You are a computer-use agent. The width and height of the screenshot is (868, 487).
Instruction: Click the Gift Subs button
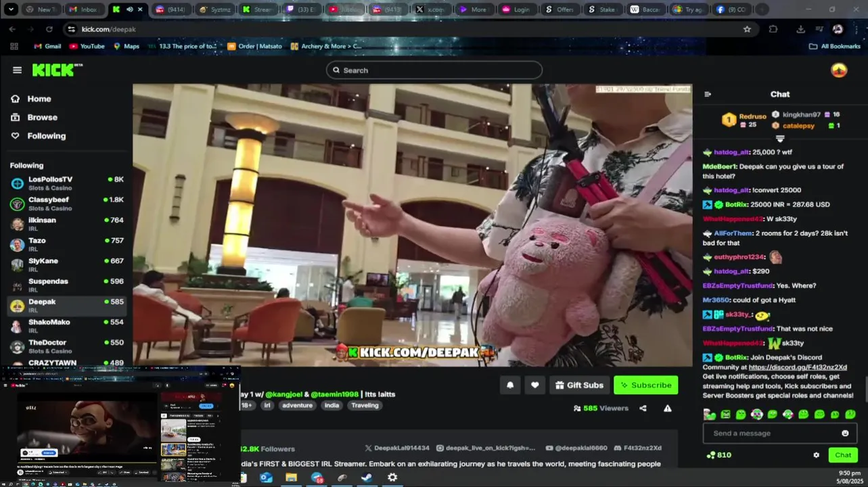point(579,385)
